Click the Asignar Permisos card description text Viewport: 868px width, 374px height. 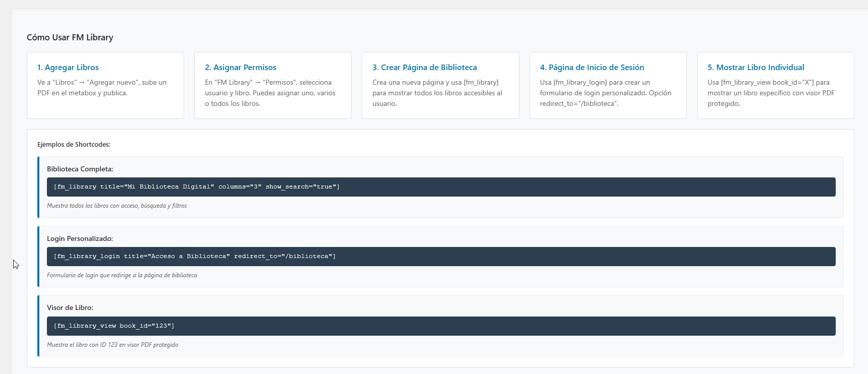[x=270, y=93]
